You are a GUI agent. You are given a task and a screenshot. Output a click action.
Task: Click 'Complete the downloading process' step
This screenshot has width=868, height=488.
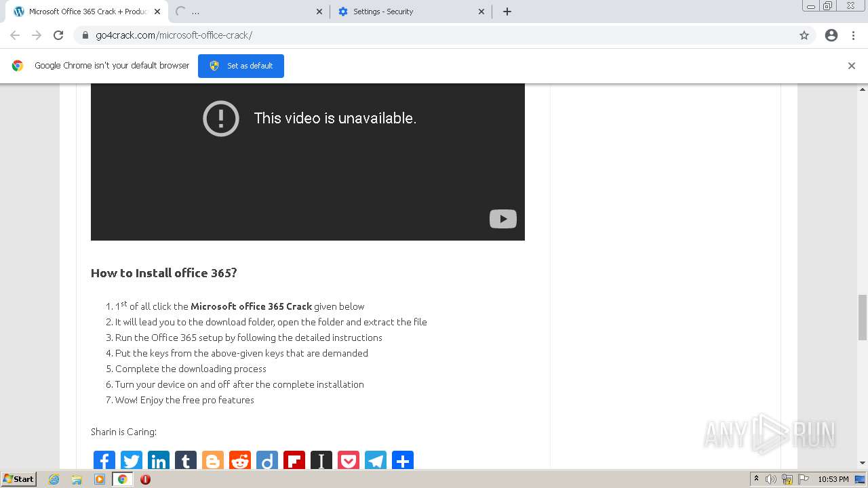pyautogui.click(x=191, y=369)
